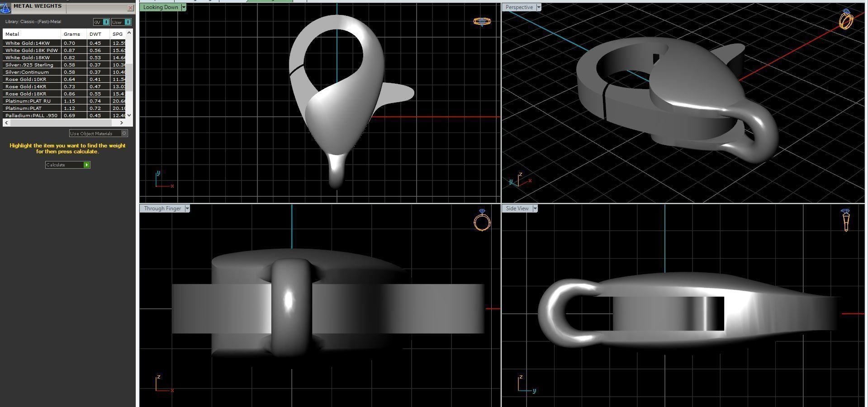Open the Looking Down viewport dropdown arrow

tap(184, 7)
